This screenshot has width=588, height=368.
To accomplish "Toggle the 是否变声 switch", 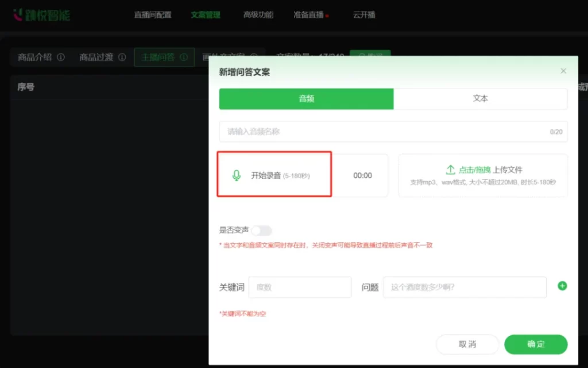I will tap(261, 230).
